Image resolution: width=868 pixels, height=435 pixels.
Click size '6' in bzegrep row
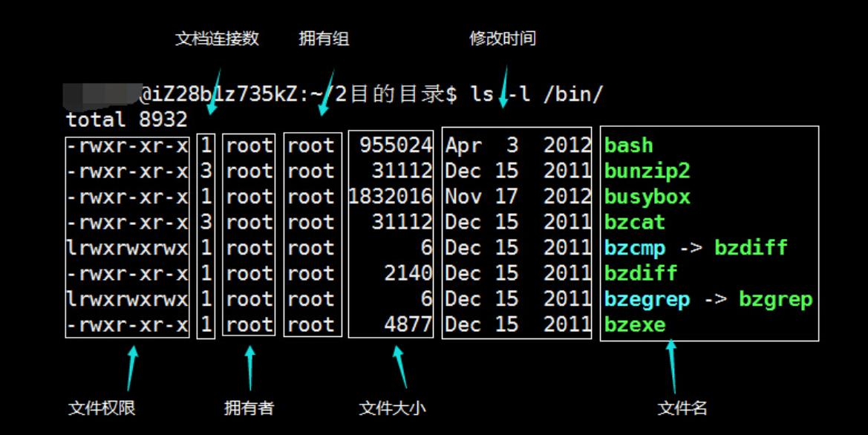[426, 299]
